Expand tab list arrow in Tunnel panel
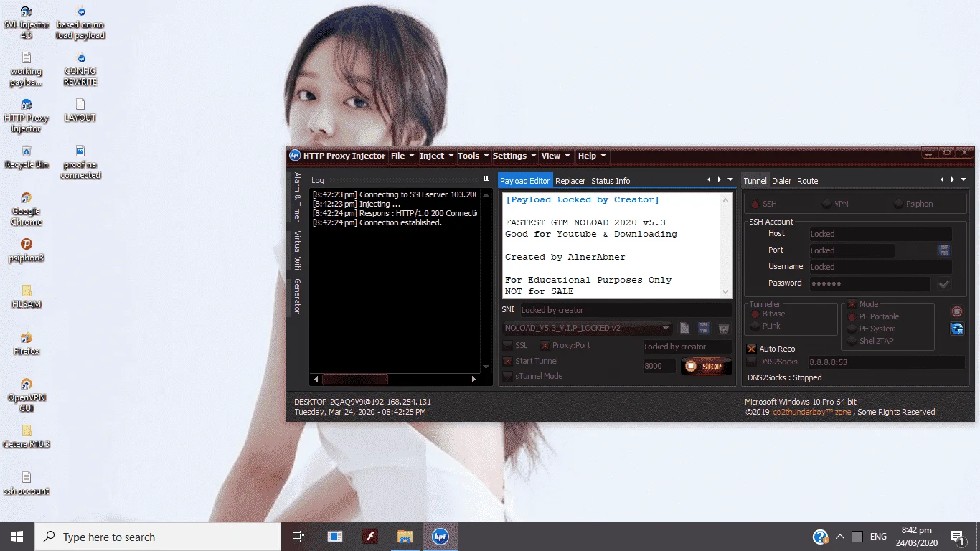Screen dimensions: 980x551 (x=963, y=180)
